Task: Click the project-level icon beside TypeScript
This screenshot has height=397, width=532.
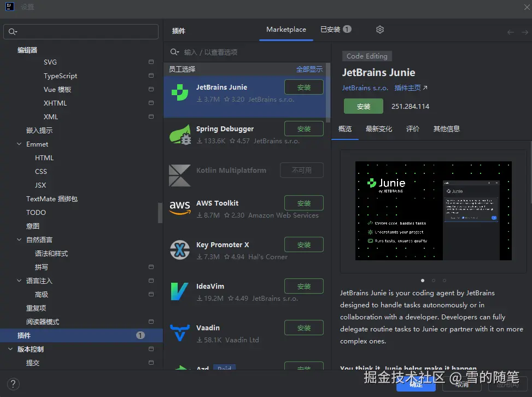Action: [151, 75]
